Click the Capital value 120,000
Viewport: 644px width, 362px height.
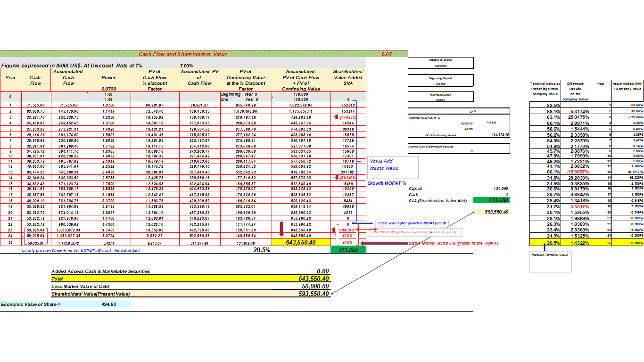[x=501, y=188]
